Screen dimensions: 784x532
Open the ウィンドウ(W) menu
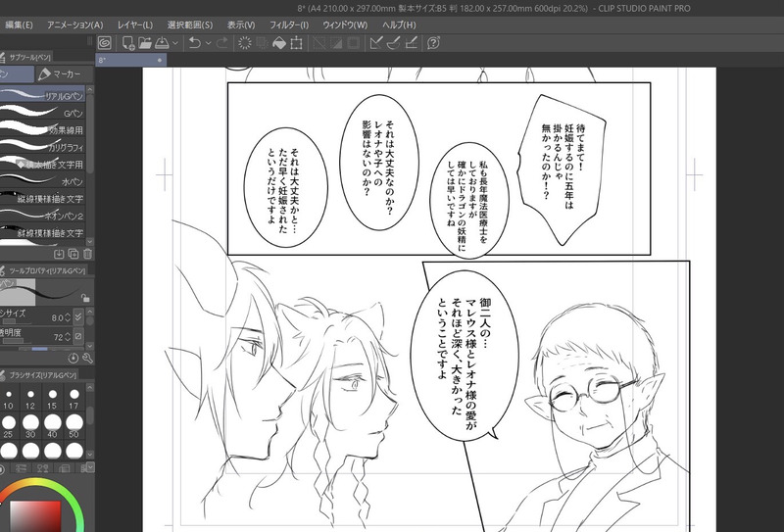[x=345, y=24]
